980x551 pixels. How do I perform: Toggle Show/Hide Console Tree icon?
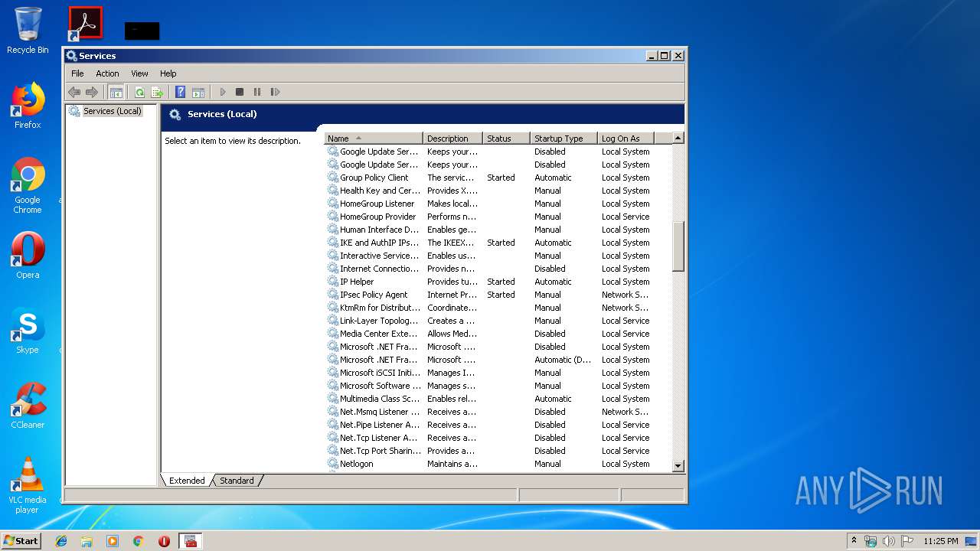click(116, 92)
